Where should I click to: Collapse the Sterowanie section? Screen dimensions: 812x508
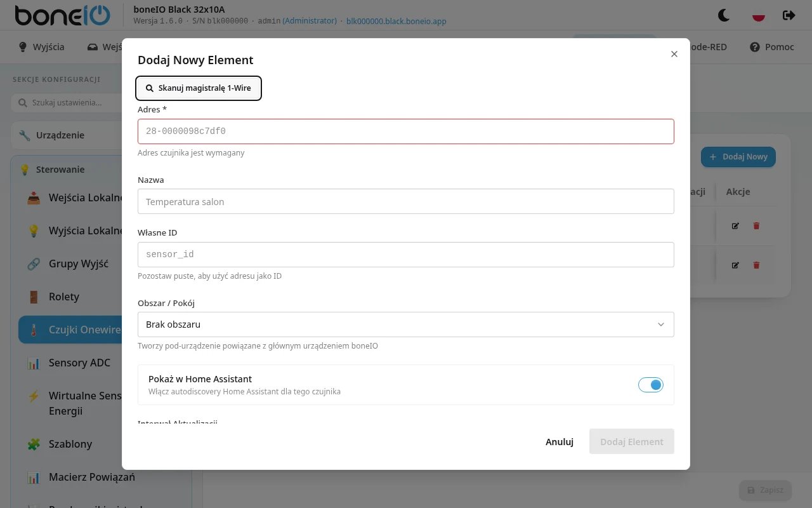point(67,170)
